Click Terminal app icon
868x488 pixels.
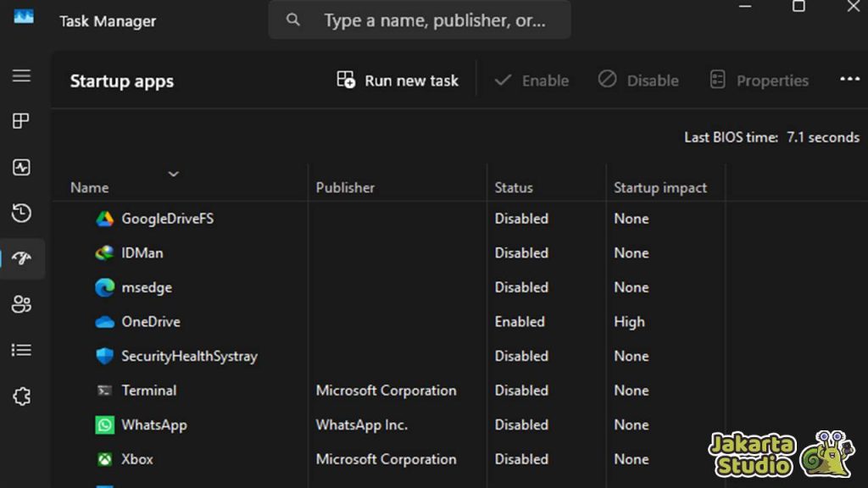click(x=104, y=391)
